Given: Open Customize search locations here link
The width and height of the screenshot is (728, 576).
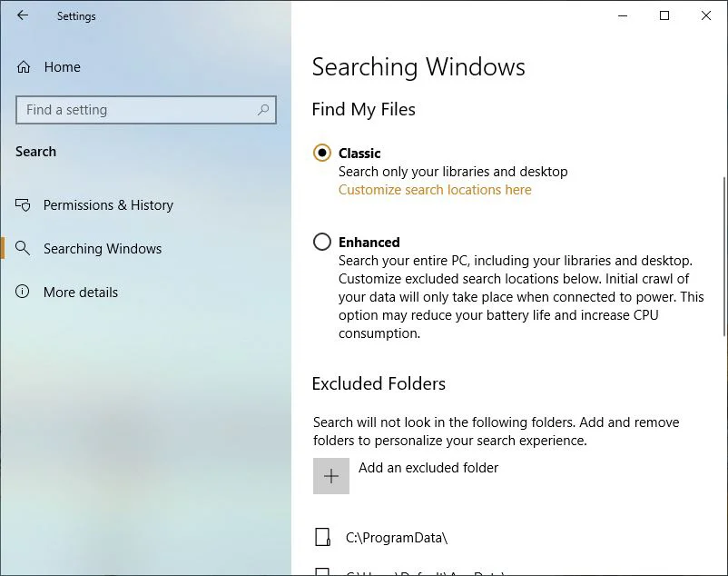Looking at the screenshot, I should tap(435, 190).
